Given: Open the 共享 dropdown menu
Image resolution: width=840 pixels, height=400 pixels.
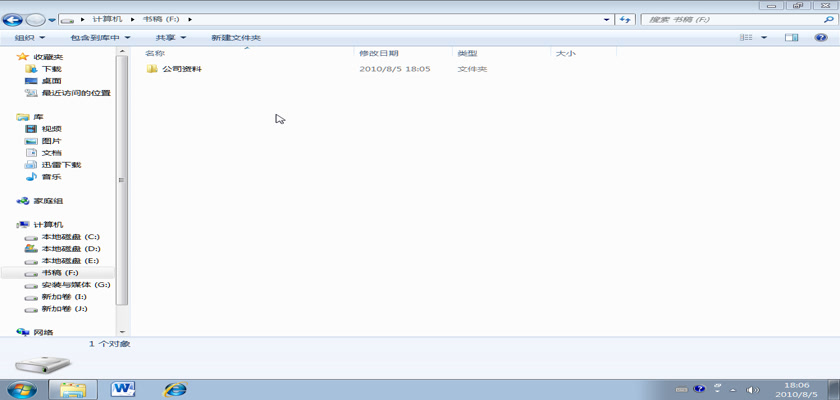Looking at the screenshot, I should [x=170, y=38].
